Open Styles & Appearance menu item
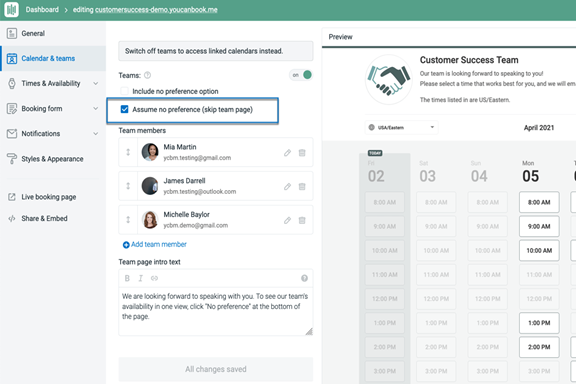Image resolution: width=576 pixels, height=384 pixels. (x=53, y=159)
